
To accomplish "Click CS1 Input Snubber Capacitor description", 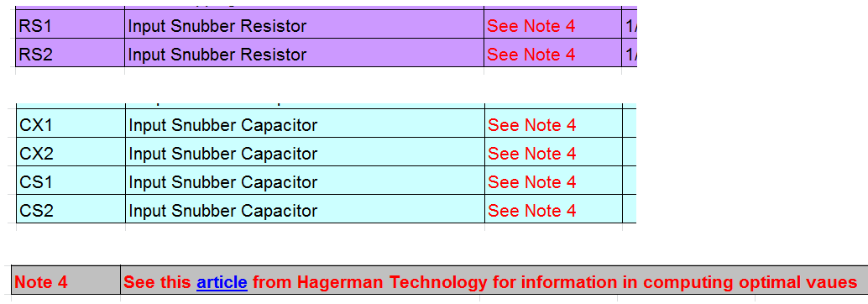I will [x=223, y=182].
